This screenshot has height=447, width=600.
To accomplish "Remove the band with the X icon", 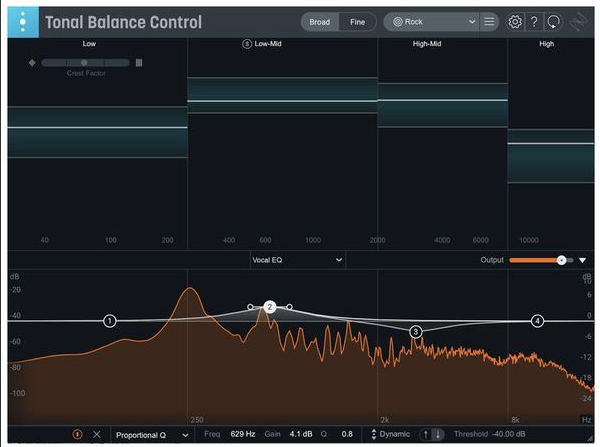I will tap(96, 434).
